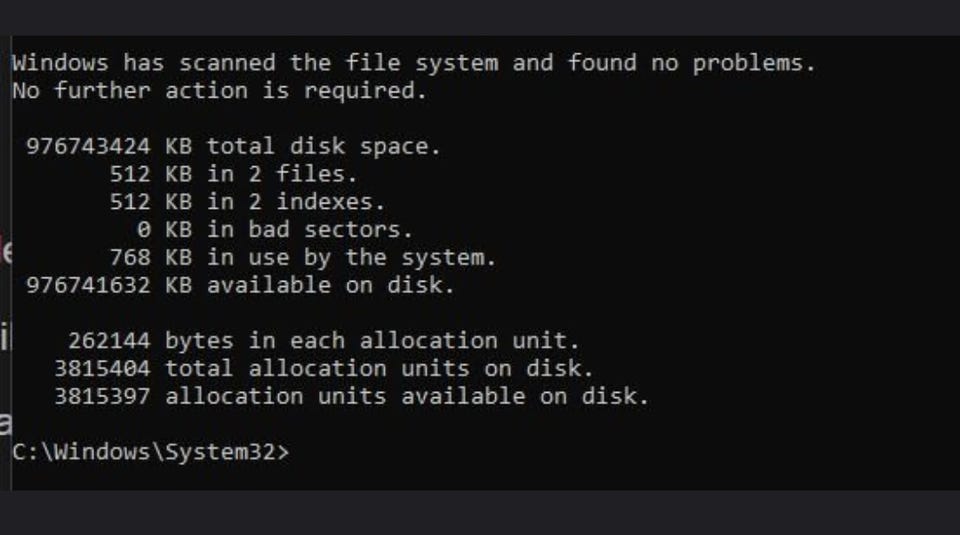This screenshot has height=535, width=960.
Task: Click the number 262144
Action: pos(109,340)
